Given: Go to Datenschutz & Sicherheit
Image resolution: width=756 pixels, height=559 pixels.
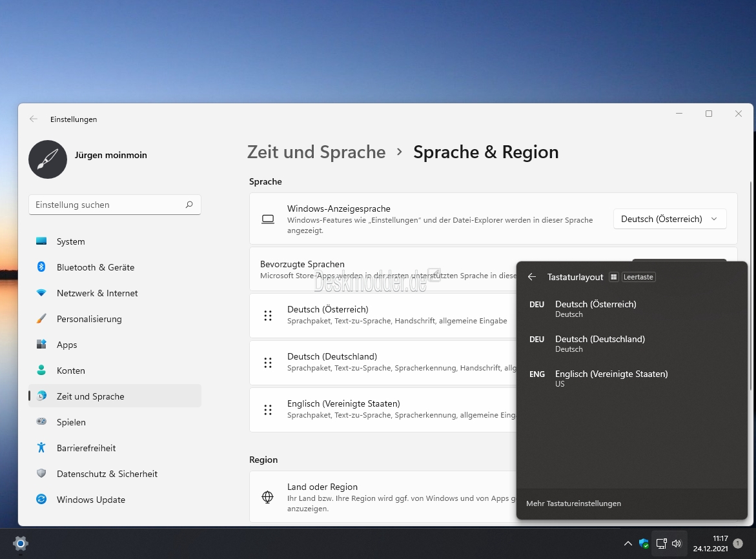Looking at the screenshot, I should pyautogui.click(x=115, y=474).
